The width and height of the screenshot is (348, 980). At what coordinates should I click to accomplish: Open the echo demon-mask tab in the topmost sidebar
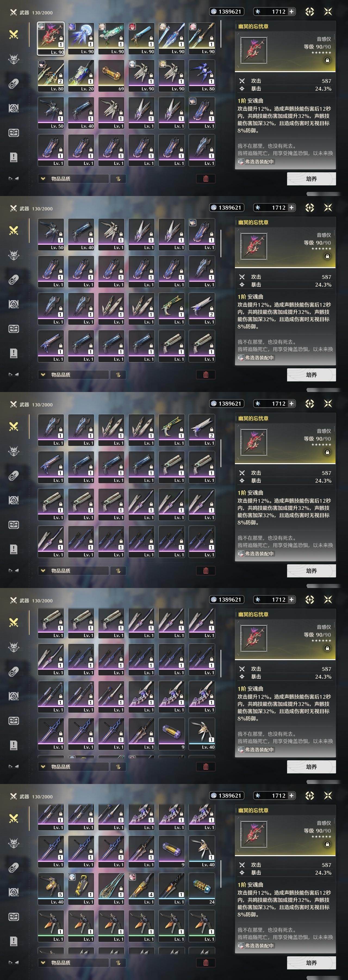click(x=14, y=59)
